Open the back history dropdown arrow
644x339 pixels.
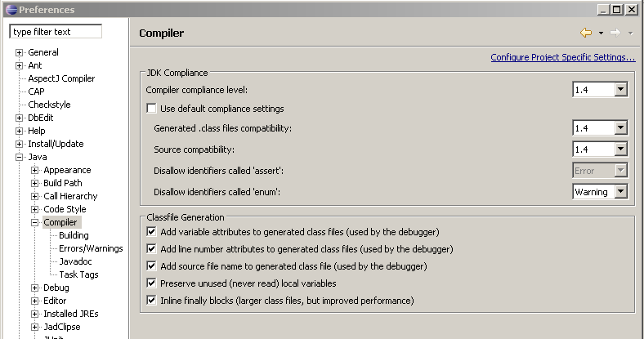click(601, 33)
